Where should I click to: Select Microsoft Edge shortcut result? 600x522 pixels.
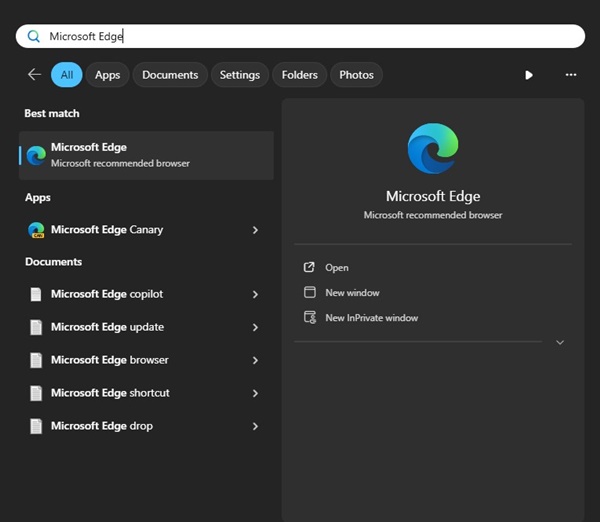[146, 393]
